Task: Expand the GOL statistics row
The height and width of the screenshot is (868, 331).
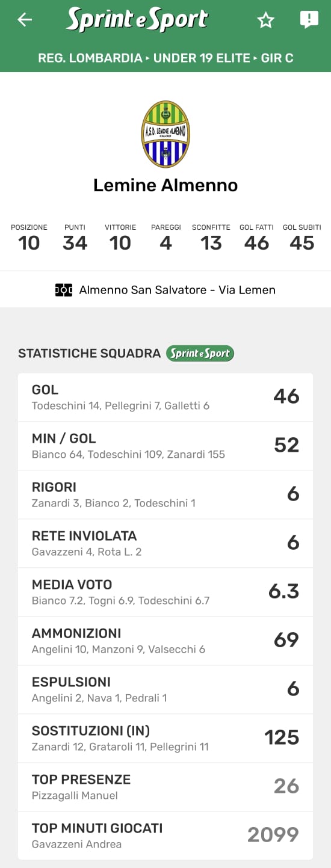Action: 165,397
